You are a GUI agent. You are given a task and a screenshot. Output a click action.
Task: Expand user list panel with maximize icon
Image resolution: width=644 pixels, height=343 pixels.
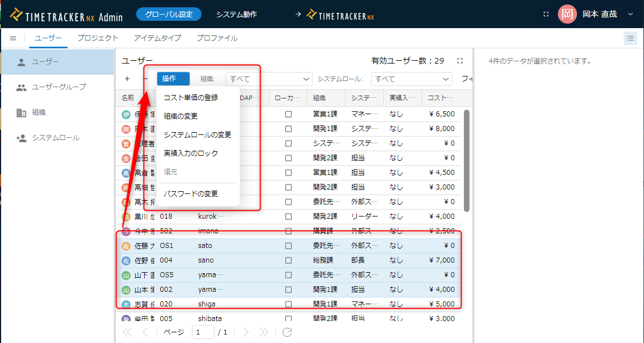point(460,61)
